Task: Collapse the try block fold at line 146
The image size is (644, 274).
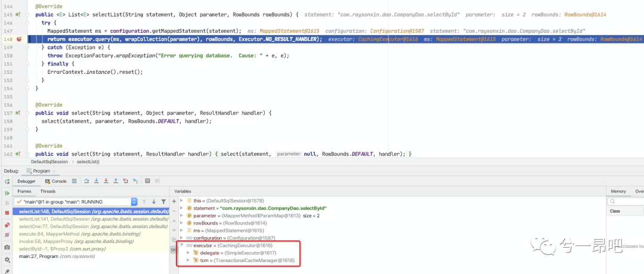Action: point(27,23)
